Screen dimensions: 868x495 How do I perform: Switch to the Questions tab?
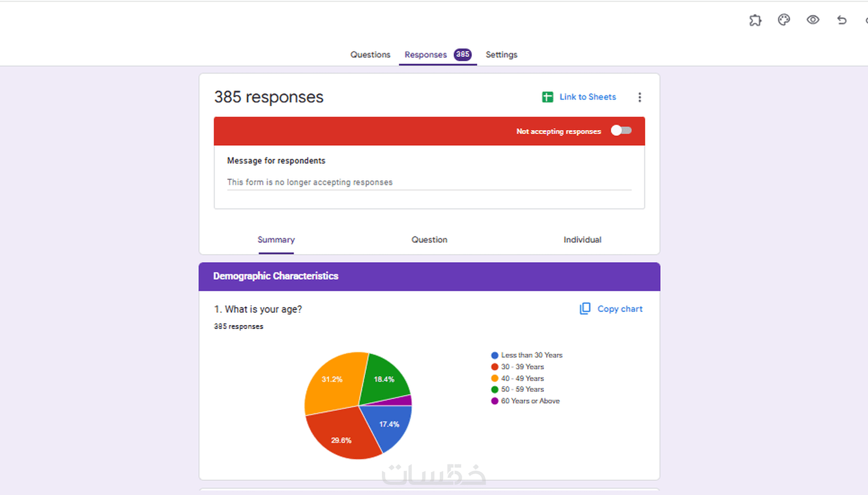tap(370, 55)
